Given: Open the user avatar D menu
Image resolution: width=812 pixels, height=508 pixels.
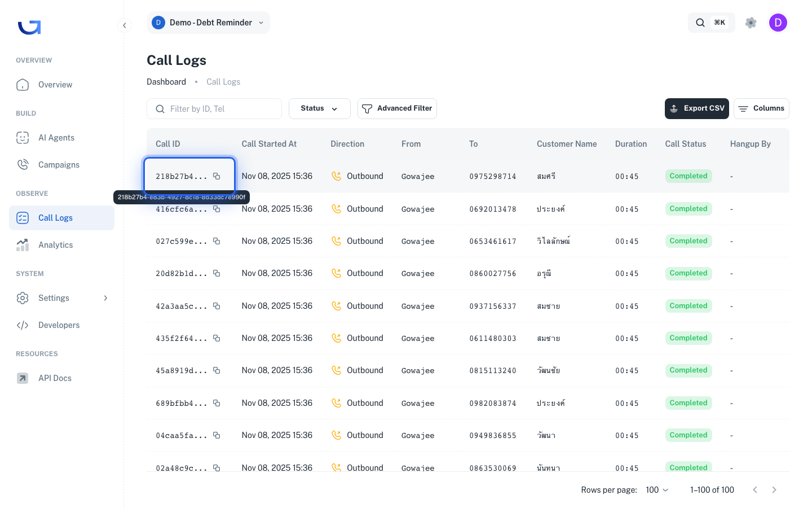Looking at the screenshot, I should [x=778, y=23].
